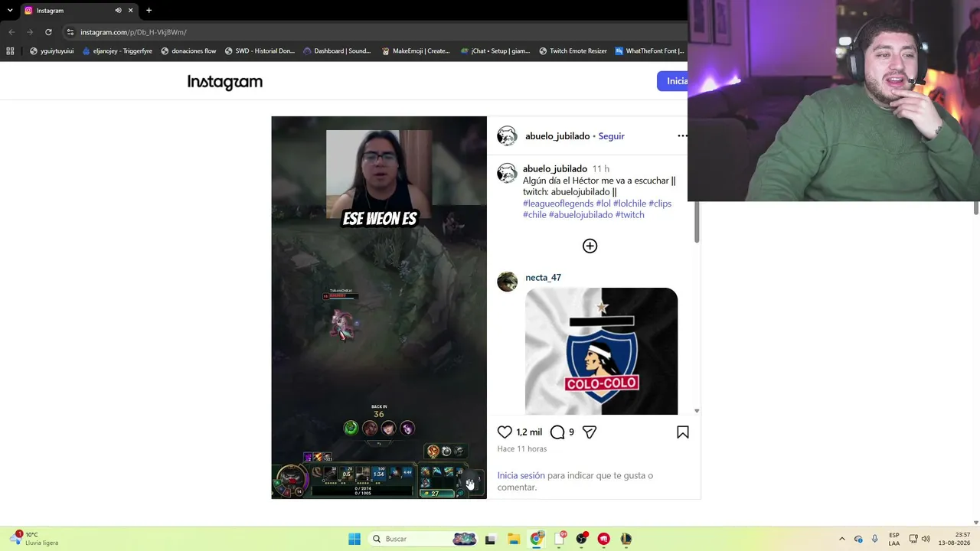Open the Windows Start menu

point(354,539)
